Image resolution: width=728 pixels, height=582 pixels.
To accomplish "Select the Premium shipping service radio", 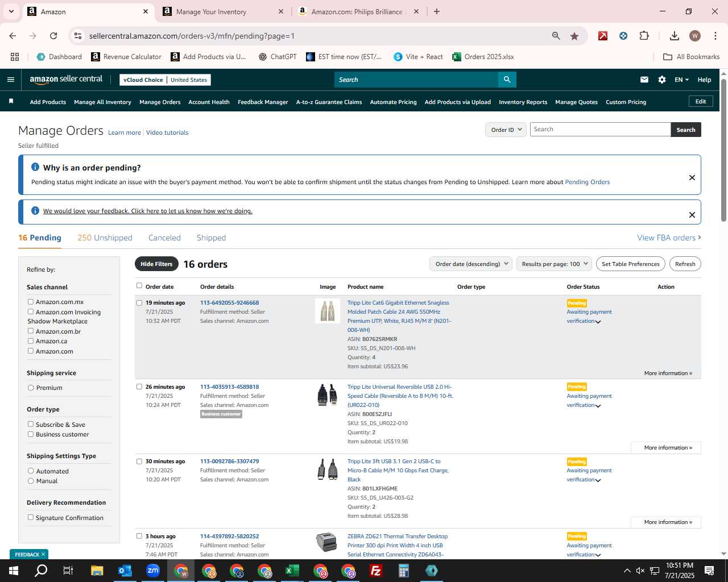I will [31, 388].
